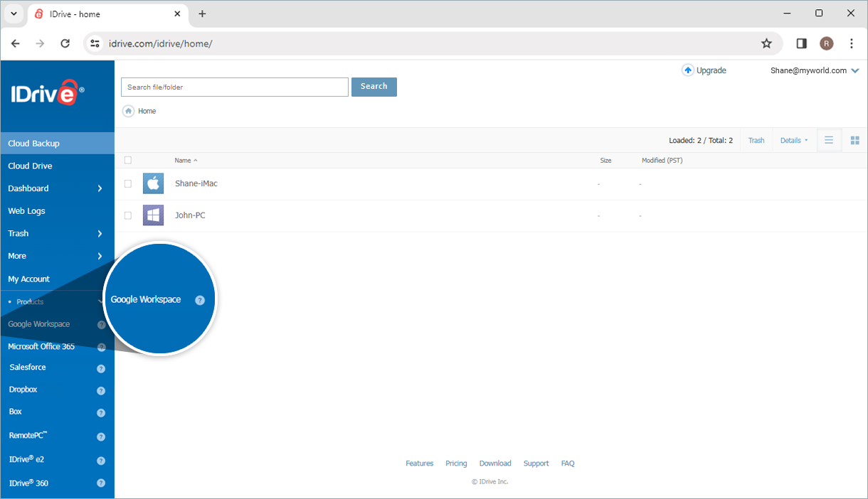Switch to list view layout

coord(829,141)
